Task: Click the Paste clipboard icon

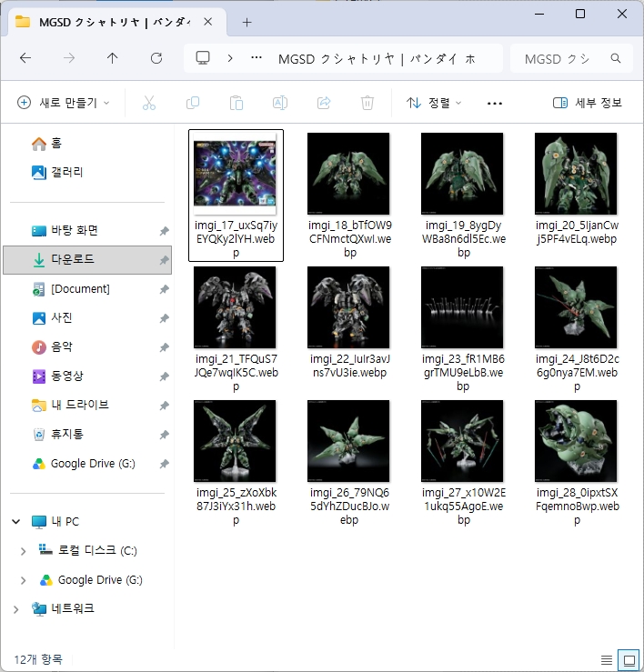Action: [236, 103]
